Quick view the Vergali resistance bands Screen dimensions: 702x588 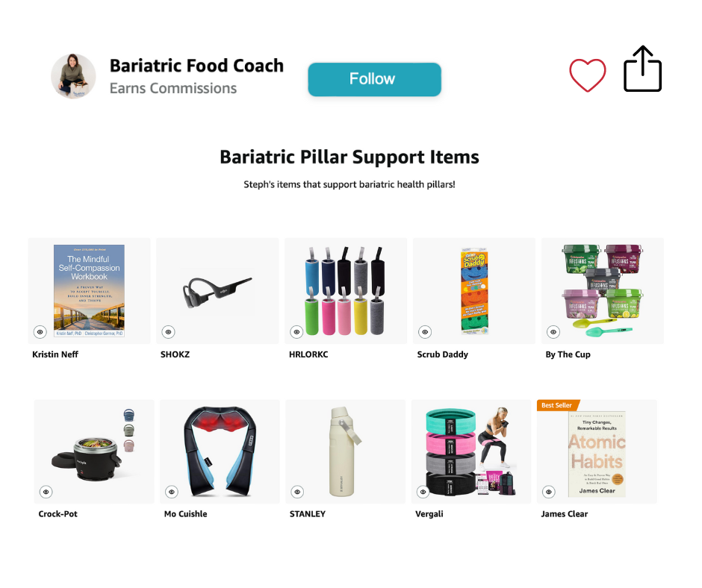click(423, 491)
